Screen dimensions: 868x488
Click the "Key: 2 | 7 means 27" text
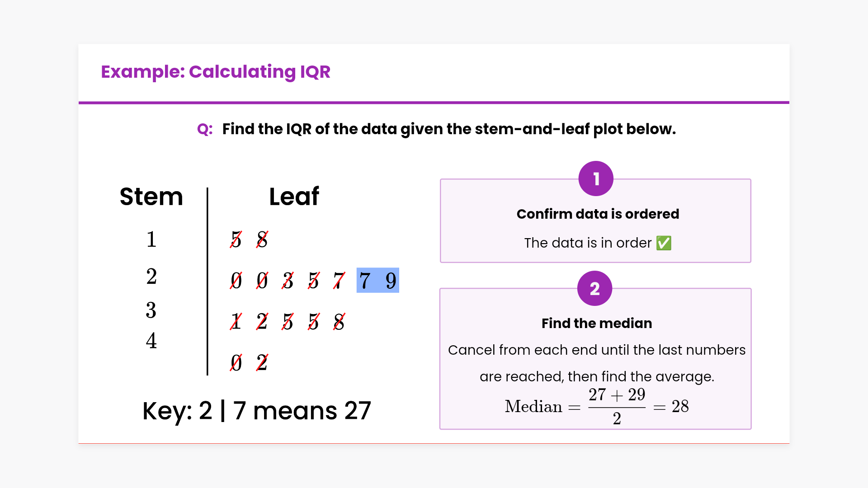[256, 411]
